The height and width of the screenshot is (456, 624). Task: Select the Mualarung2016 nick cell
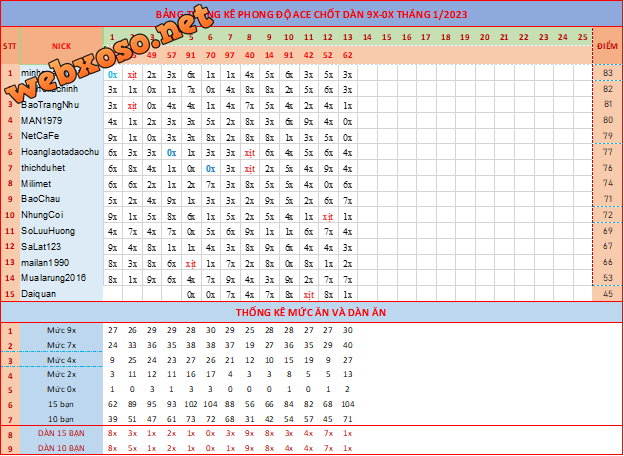pos(61,278)
